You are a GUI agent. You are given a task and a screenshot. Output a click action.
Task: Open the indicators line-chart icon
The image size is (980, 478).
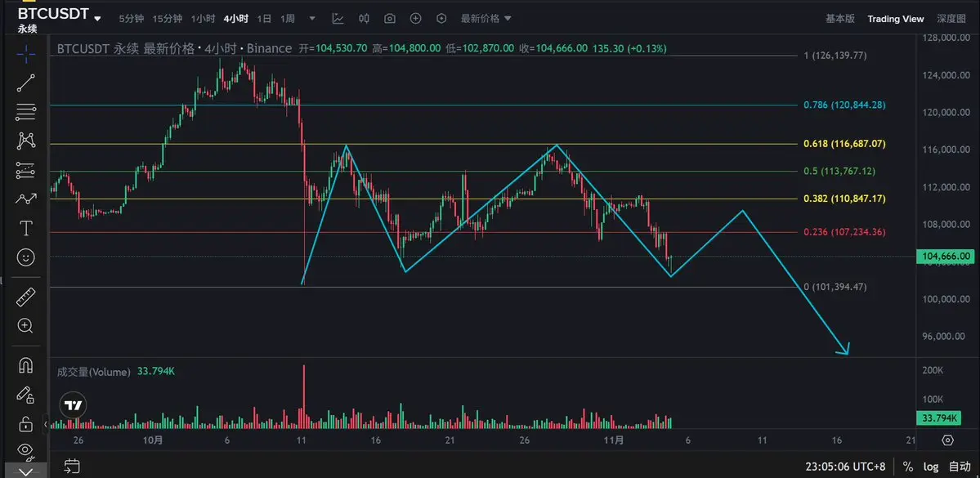tap(338, 19)
